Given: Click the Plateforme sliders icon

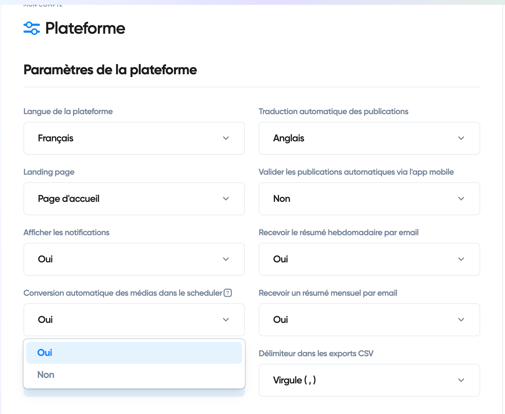Looking at the screenshot, I should point(32,28).
